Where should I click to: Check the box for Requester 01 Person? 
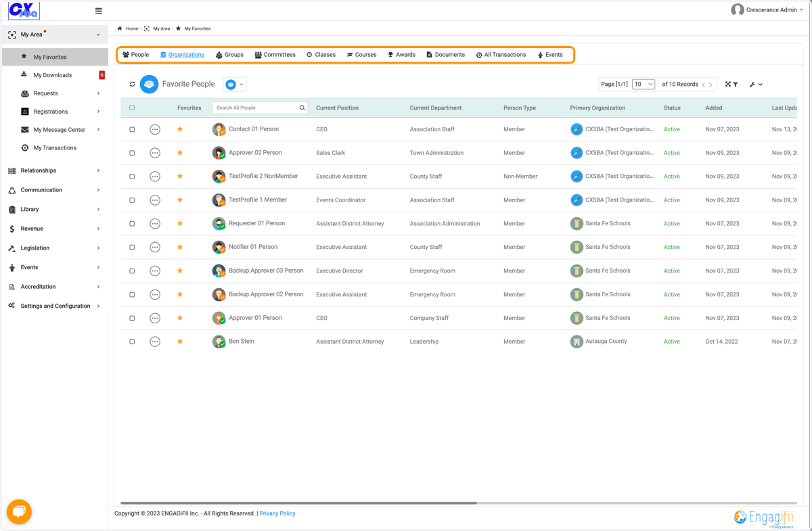click(132, 223)
